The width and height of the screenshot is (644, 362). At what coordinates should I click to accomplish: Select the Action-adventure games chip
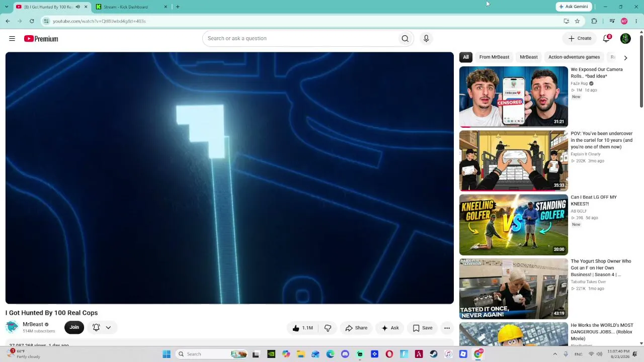click(574, 57)
